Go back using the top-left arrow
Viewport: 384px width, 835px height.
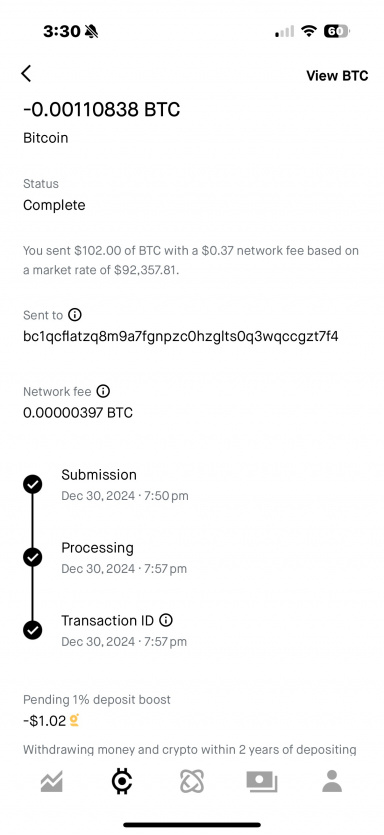tap(26, 73)
